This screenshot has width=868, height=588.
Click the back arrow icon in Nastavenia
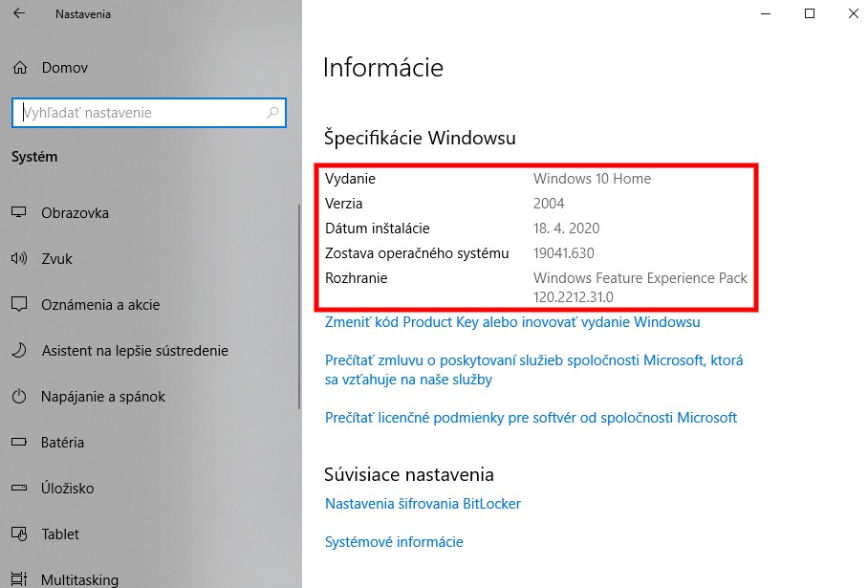coord(19,13)
